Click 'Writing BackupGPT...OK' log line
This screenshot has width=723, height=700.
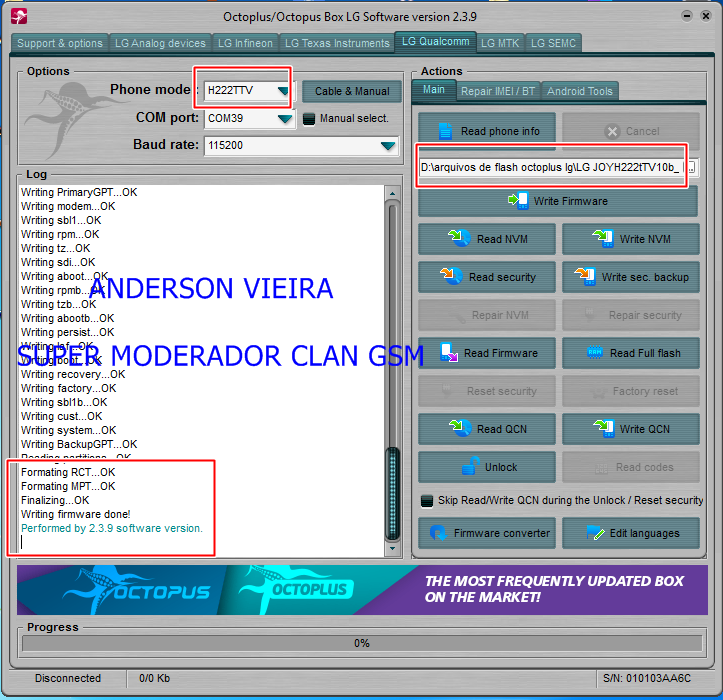tap(79, 444)
